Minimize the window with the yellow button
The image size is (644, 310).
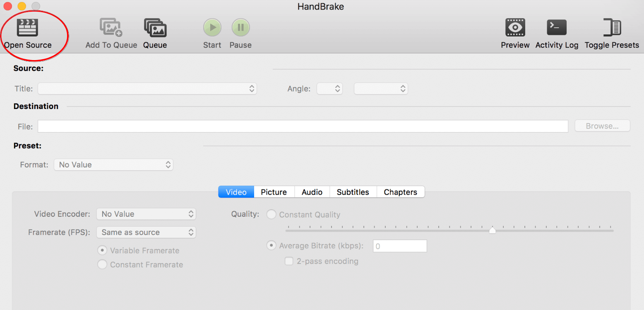point(22,6)
